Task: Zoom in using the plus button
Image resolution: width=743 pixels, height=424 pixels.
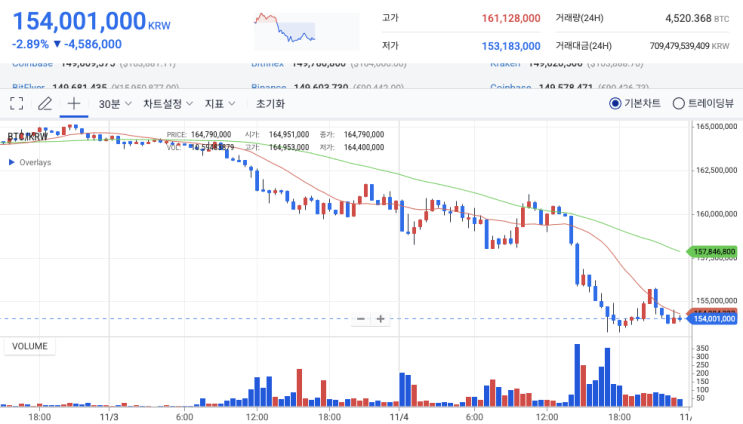Action: pos(381,319)
